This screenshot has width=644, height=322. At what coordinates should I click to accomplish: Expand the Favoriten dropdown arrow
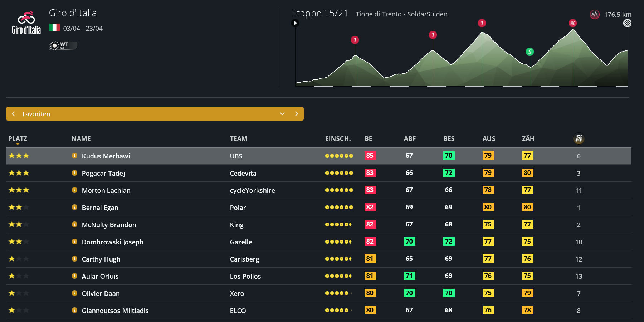tap(282, 114)
